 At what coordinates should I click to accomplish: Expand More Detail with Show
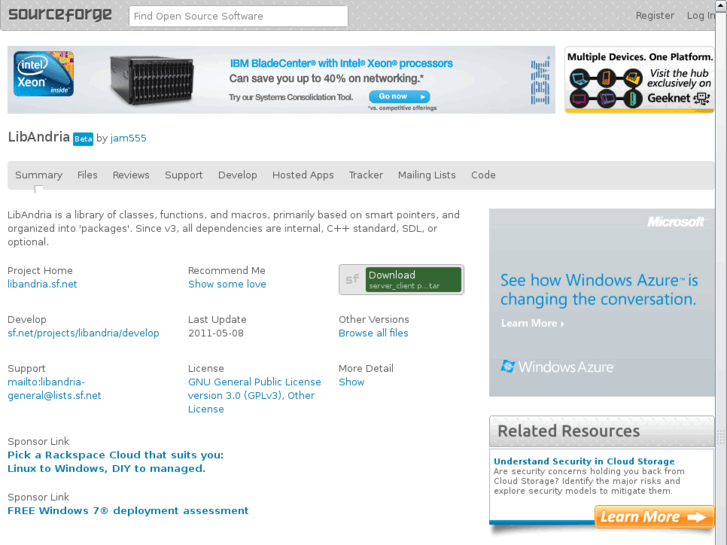tap(351, 382)
